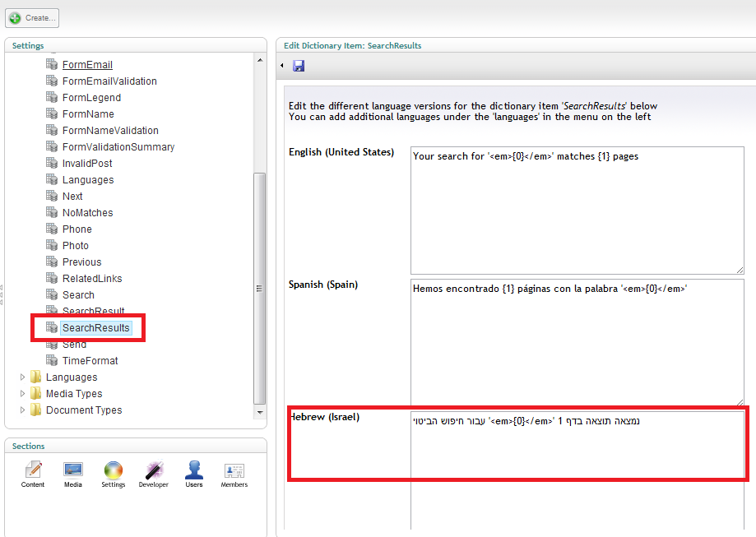The height and width of the screenshot is (537, 756).
Task: Open the Languages folder
Action: click(72, 377)
